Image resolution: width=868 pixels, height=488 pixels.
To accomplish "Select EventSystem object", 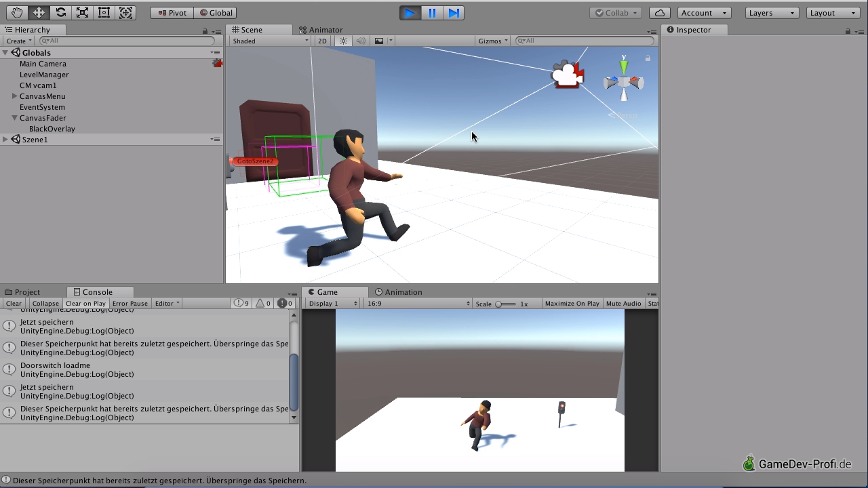I will point(42,107).
